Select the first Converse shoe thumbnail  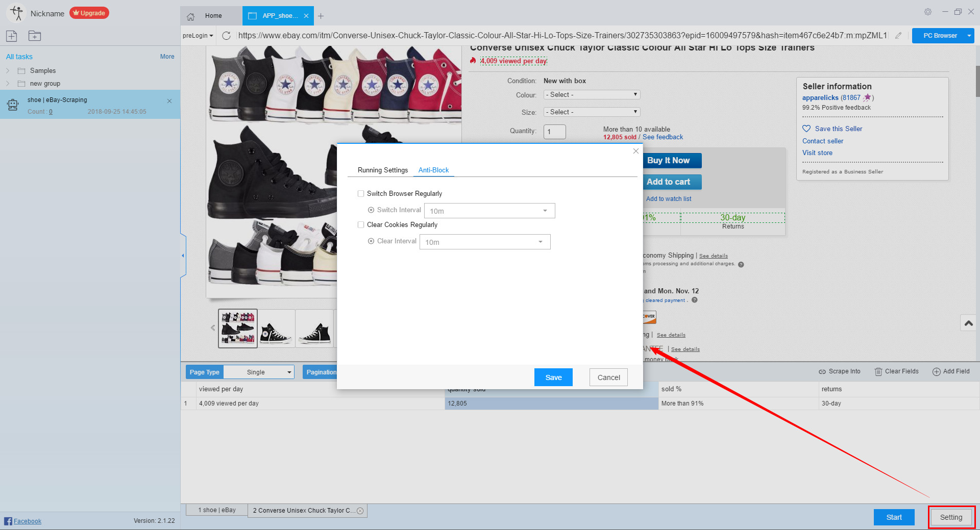click(238, 329)
